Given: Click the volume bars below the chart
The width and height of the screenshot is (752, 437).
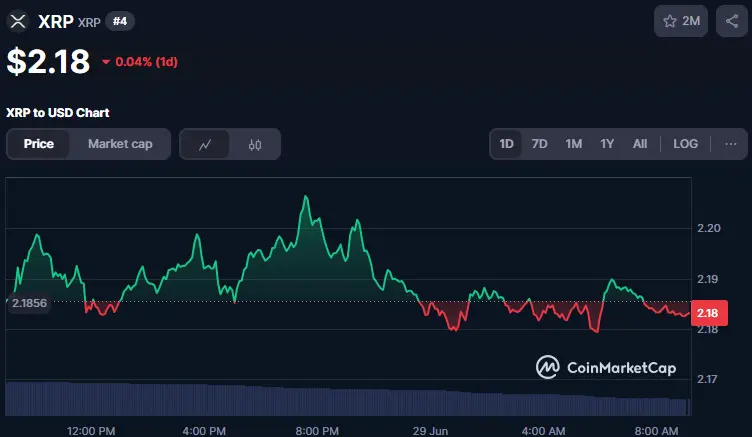Looking at the screenshot, I should [348, 399].
